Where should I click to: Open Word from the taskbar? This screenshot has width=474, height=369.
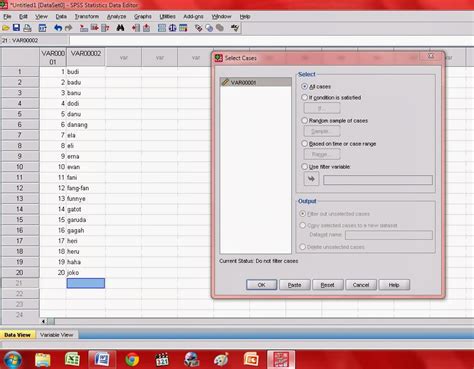[102, 360]
